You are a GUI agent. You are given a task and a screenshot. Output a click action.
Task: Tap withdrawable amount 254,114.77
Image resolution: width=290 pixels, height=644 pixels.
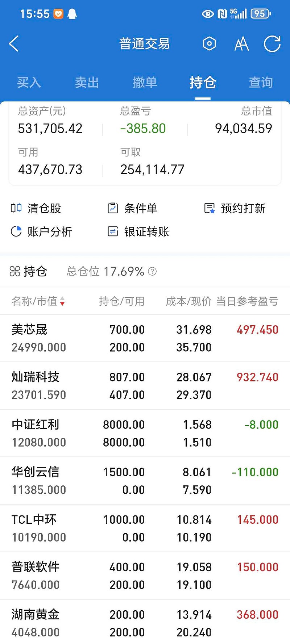(153, 170)
